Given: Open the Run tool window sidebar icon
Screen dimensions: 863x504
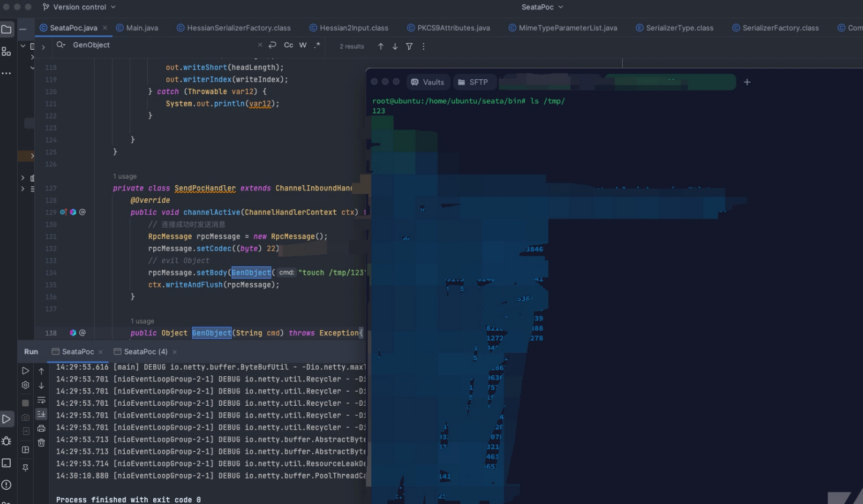Looking at the screenshot, I should click(x=7, y=419).
